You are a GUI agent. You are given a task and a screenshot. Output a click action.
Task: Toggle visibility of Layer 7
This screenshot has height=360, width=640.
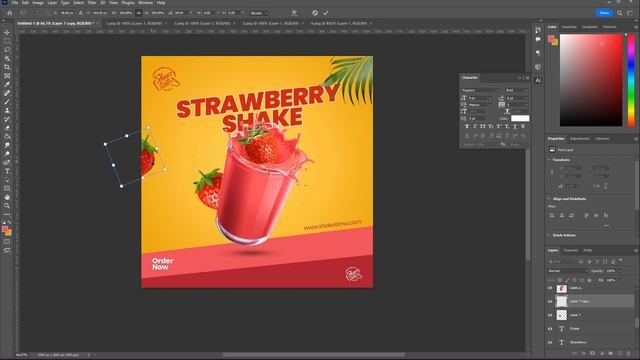click(x=550, y=315)
